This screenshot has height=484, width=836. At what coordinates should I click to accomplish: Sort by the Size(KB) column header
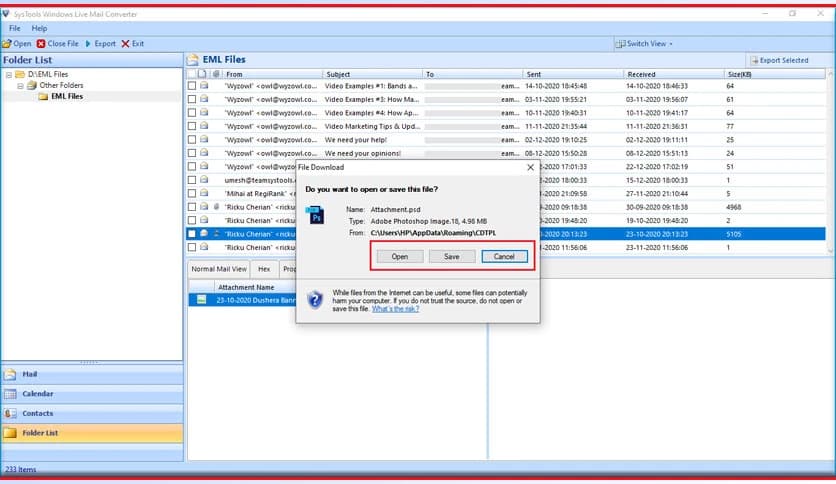coord(774,74)
